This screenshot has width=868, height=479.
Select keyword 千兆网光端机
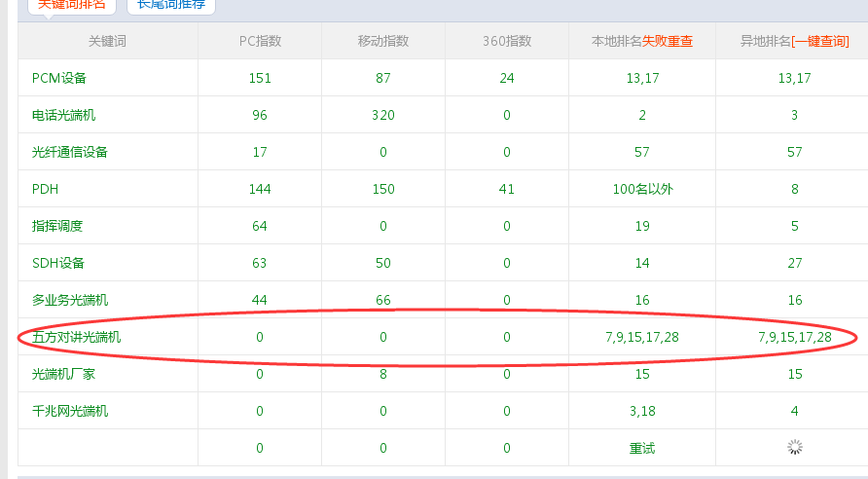(70, 411)
